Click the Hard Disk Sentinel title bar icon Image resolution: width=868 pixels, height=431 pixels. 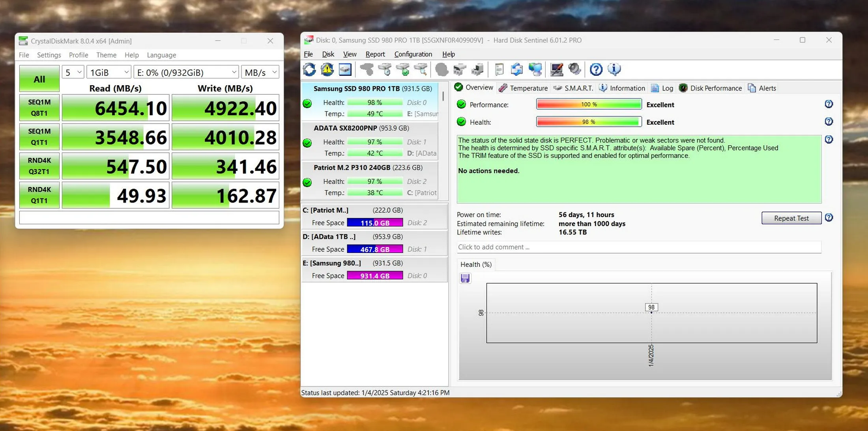tap(309, 40)
